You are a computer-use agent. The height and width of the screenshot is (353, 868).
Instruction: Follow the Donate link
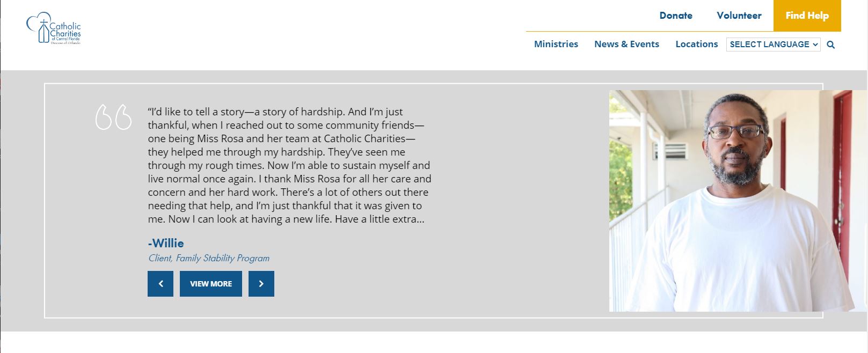click(676, 16)
